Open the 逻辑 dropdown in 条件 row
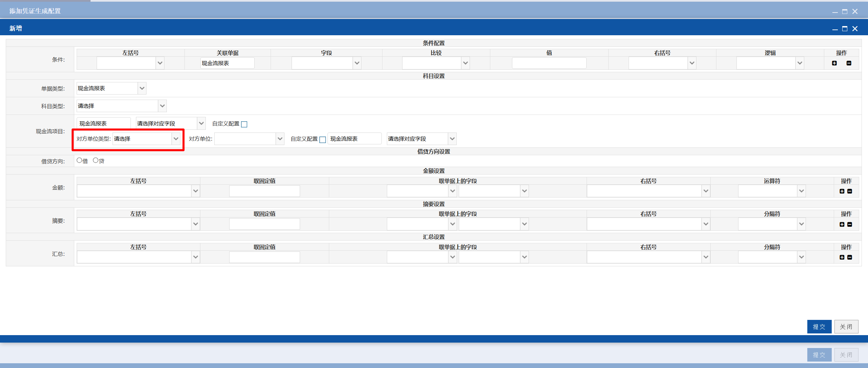This screenshot has width=868, height=368. tap(770, 63)
